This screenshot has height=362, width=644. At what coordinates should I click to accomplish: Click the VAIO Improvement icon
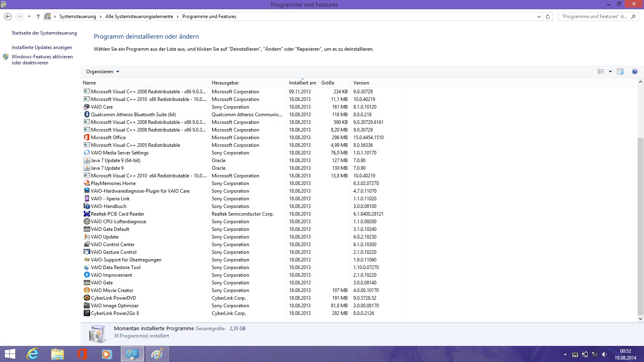(87, 275)
